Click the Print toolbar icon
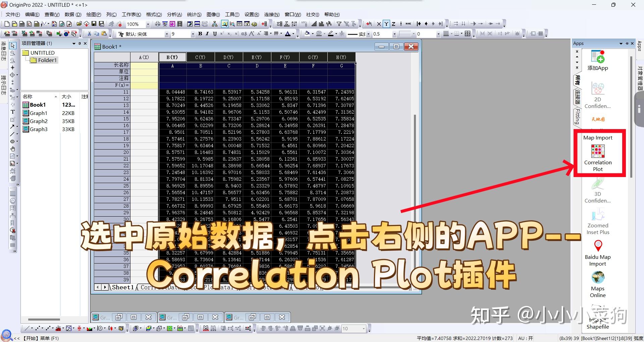This screenshot has width=644, height=342. pyautogui.click(x=157, y=24)
